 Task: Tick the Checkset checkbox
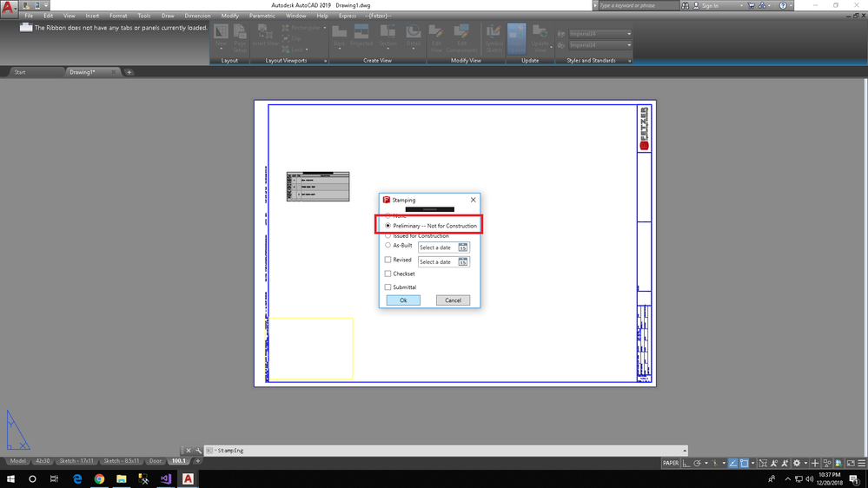[388, 274]
